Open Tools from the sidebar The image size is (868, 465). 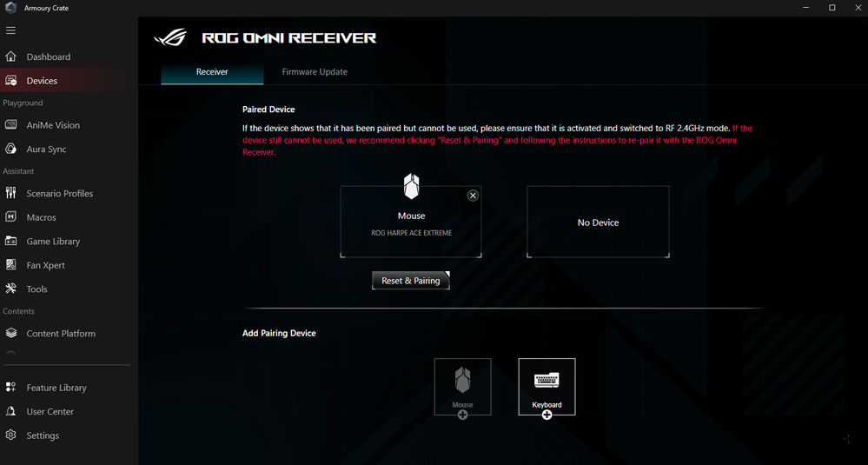(x=70, y=289)
